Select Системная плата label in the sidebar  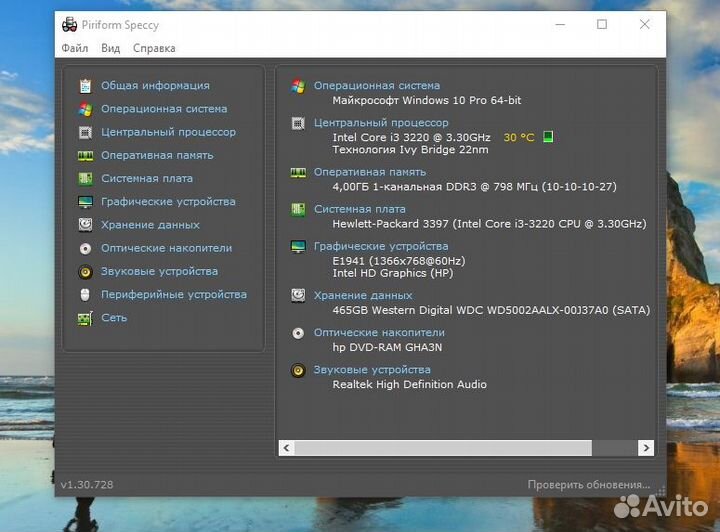(147, 179)
